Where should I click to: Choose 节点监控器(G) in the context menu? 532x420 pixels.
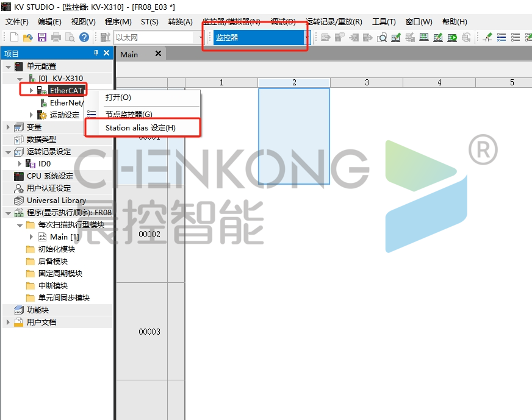(143, 113)
